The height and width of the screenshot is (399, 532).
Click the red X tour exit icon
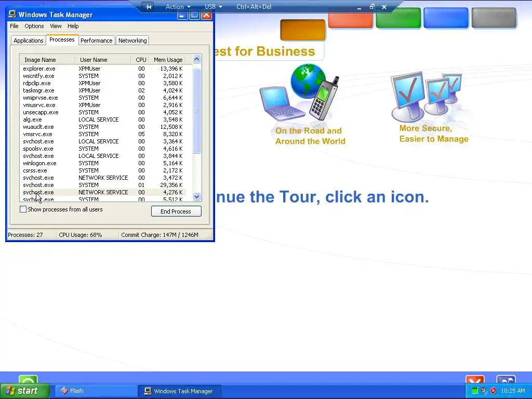(x=475, y=380)
